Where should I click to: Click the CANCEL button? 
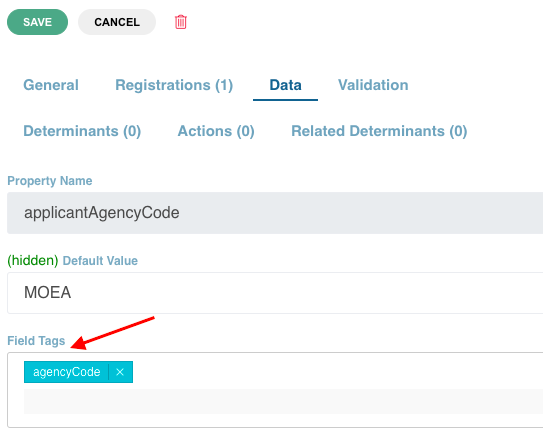pos(117,22)
